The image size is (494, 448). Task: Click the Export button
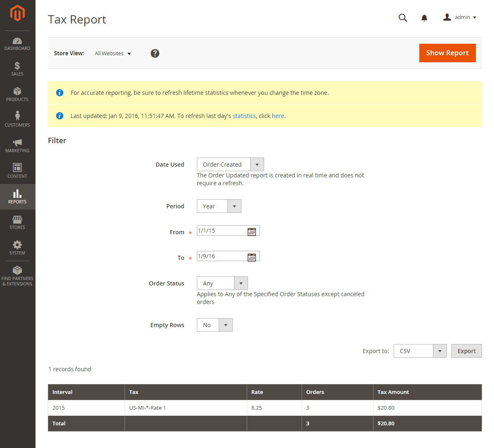pos(467,351)
